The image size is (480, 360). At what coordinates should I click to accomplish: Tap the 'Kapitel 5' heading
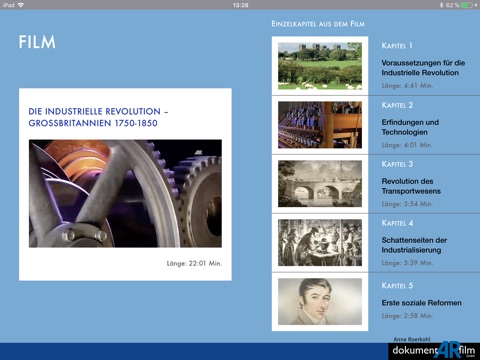pyautogui.click(x=397, y=286)
